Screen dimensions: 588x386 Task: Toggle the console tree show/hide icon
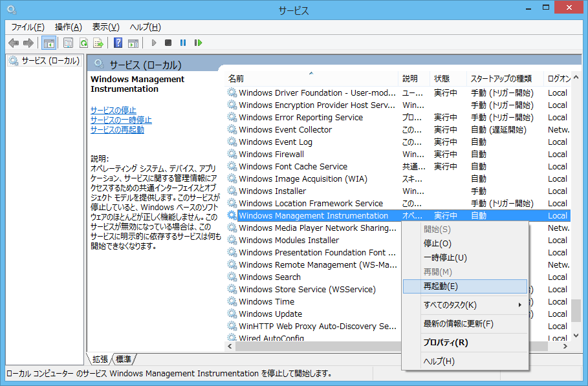tap(49, 43)
